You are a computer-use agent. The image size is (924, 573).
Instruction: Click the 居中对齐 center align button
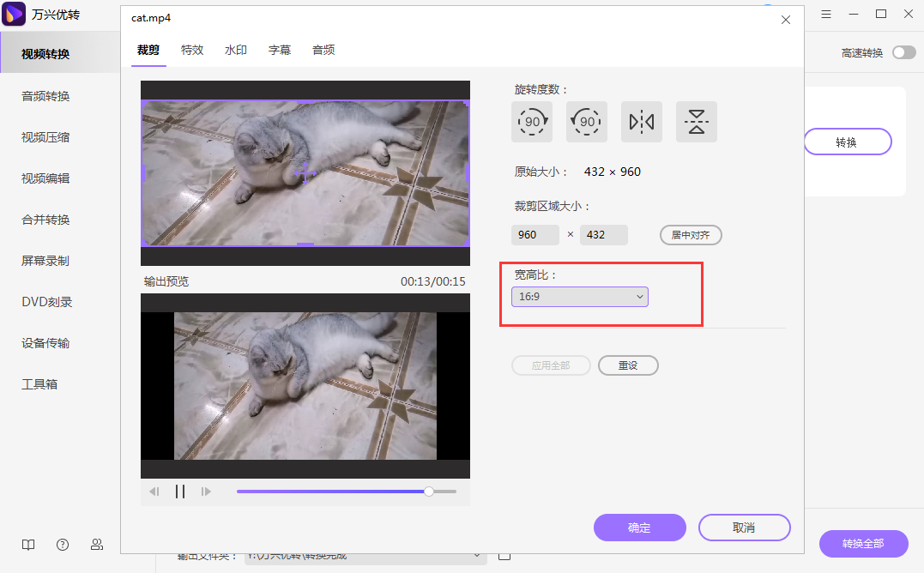click(x=691, y=234)
